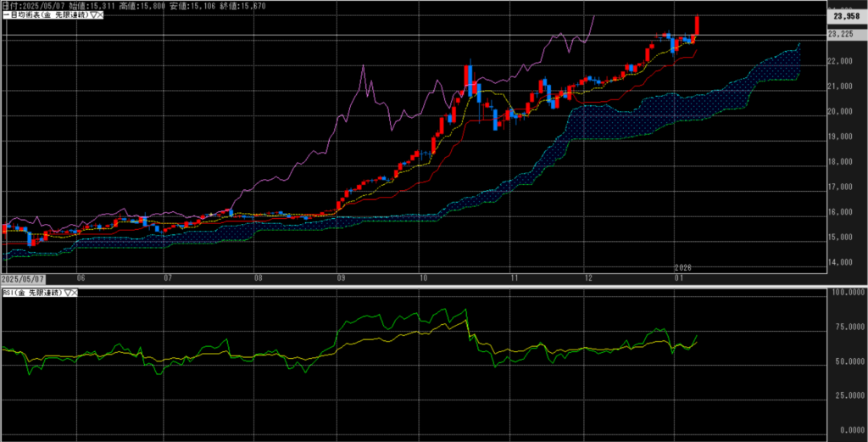
Task: Select the 2025/05/07 date cursor label
Action: (x=23, y=278)
